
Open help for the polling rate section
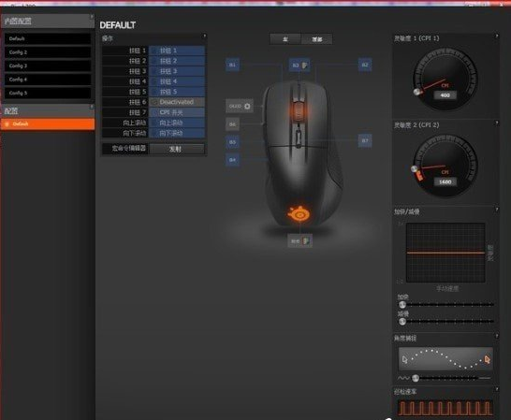click(497, 389)
